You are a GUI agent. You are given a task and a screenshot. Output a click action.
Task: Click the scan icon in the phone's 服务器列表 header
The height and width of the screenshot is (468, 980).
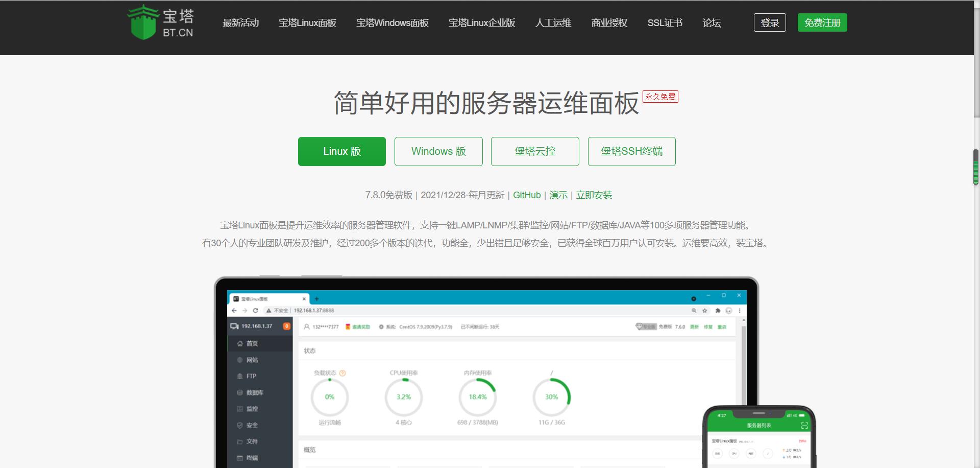(804, 426)
